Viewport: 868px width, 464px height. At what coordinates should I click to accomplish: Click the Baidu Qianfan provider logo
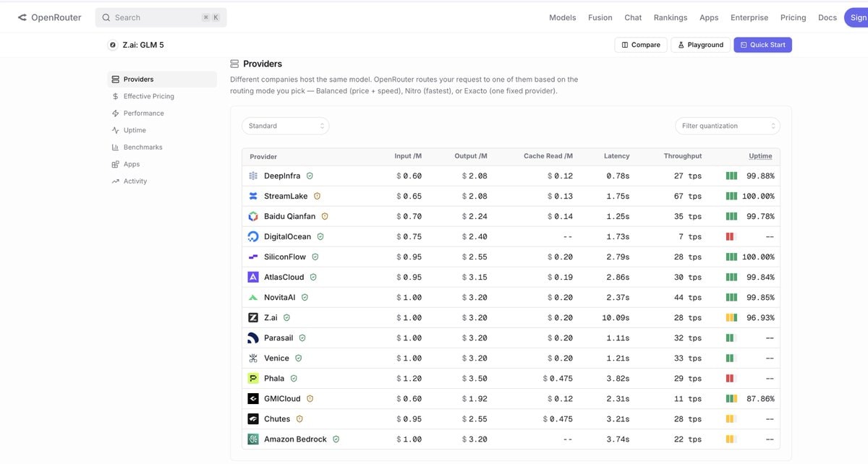pos(253,216)
